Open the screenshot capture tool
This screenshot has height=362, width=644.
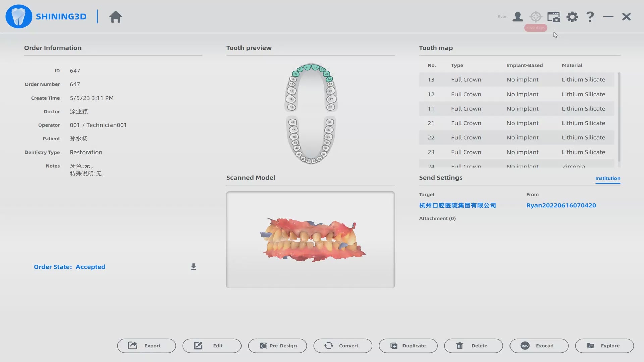[553, 16]
